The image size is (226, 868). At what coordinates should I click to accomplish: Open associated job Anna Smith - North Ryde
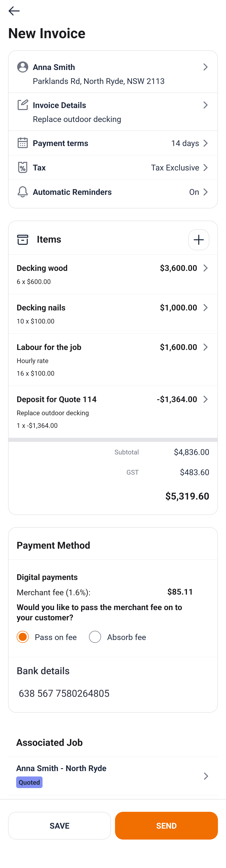pos(112,775)
